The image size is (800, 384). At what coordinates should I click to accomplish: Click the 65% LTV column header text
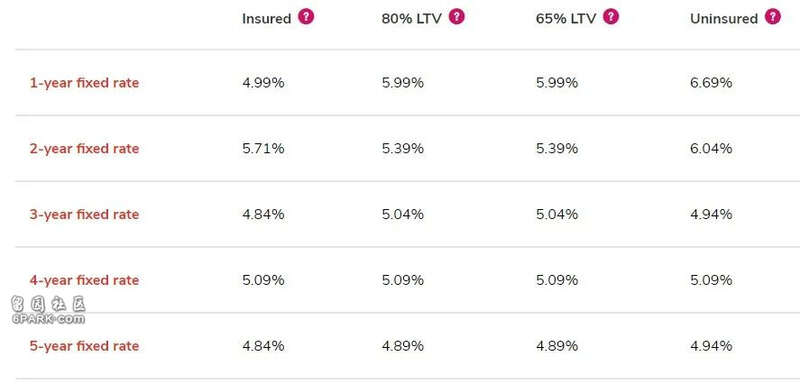tap(566, 19)
